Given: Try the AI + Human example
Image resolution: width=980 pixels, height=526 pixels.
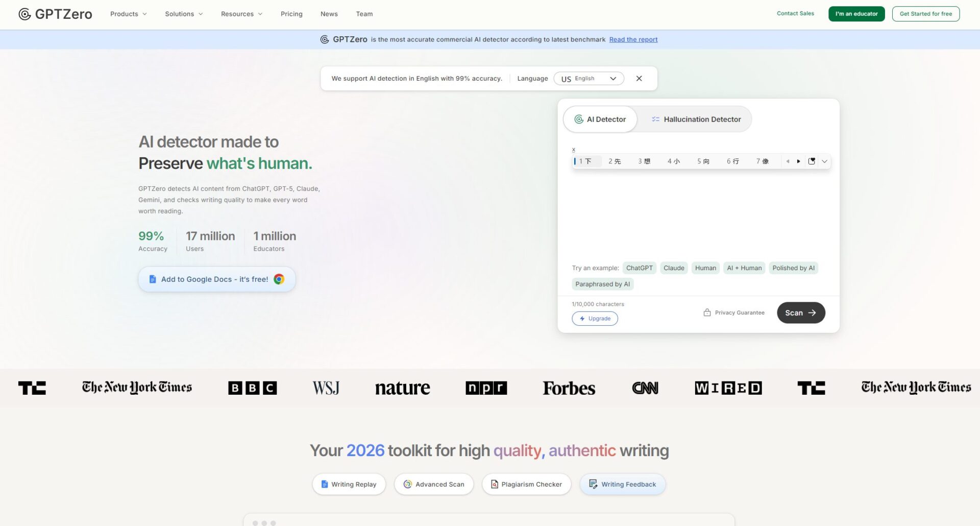Looking at the screenshot, I should pyautogui.click(x=744, y=268).
